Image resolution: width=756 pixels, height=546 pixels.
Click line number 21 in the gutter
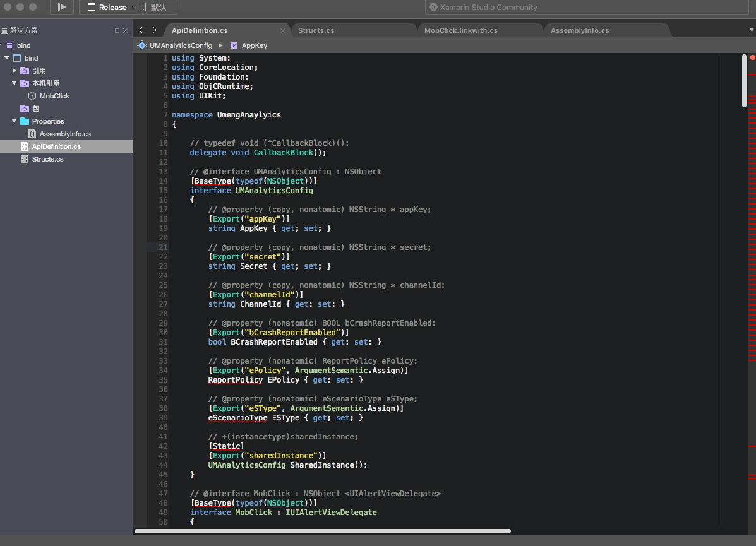click(164, 247)
